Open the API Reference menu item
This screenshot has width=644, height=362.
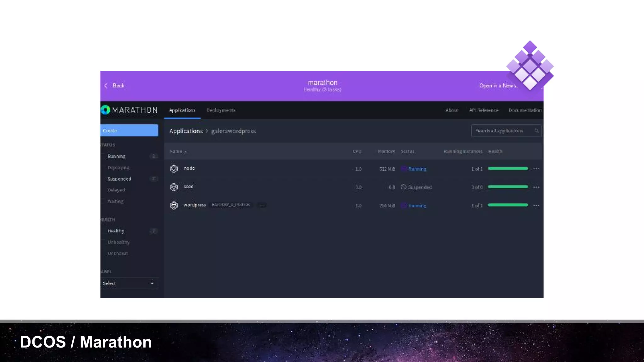point(484,110)
